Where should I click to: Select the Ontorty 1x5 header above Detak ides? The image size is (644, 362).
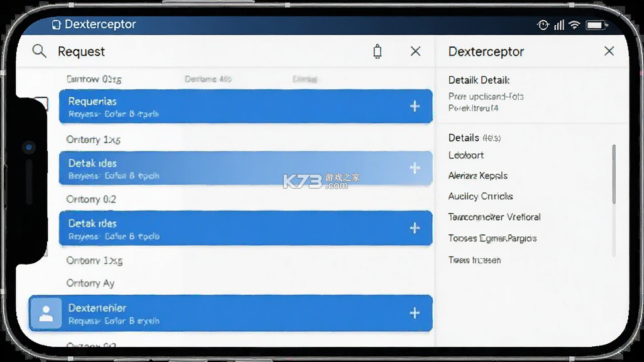pos(93,140)
